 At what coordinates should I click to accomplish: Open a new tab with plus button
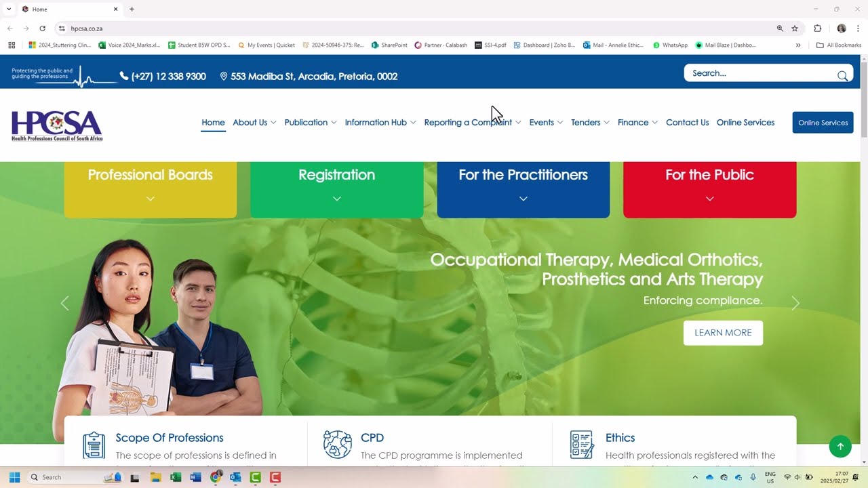pyautogui.click(x=132, y=9)
